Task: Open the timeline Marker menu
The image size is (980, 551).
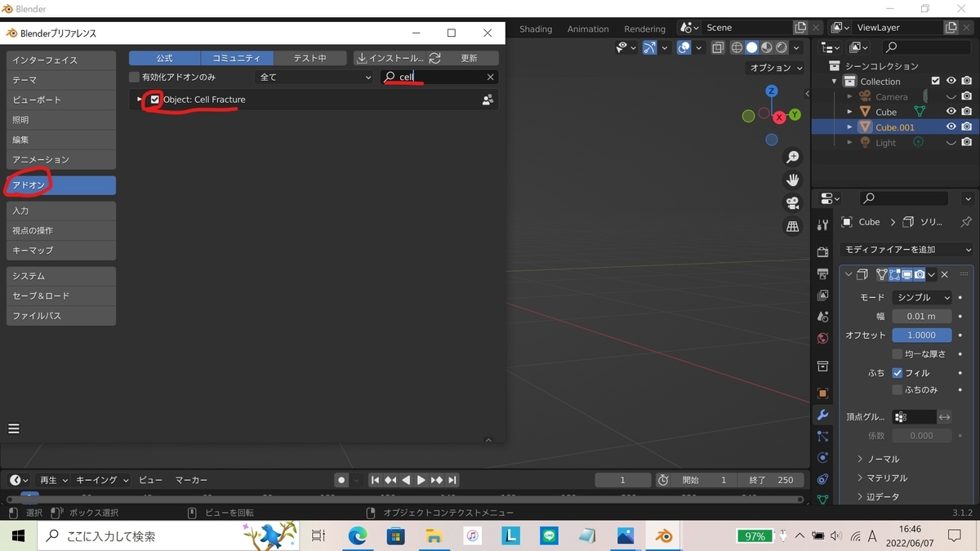Action: tap(192, 480)
